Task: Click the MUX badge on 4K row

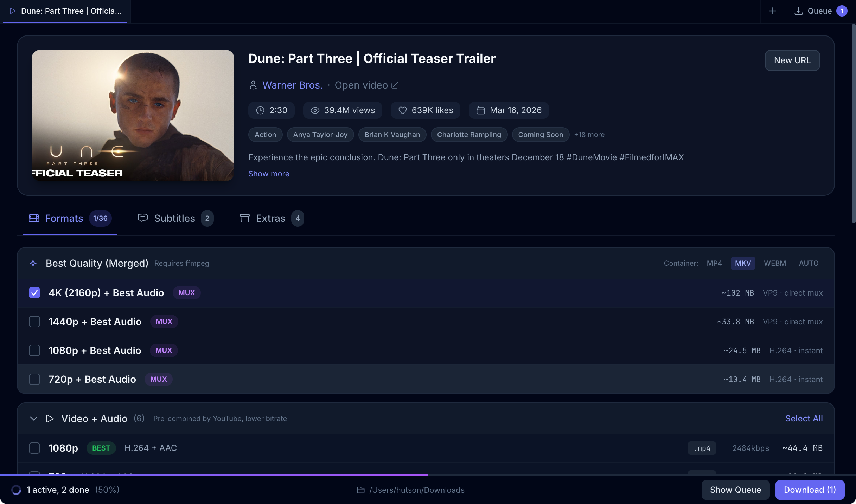Action: click(186, 293)
